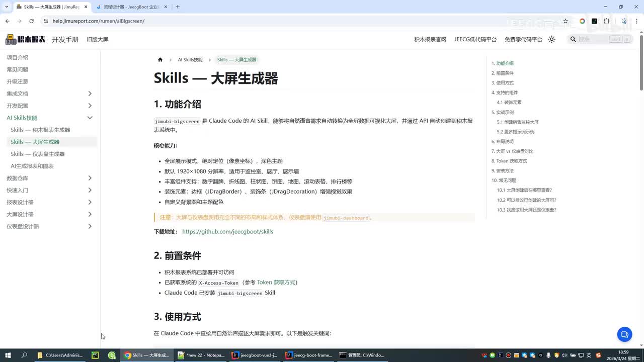
Task: Open Windows taskbar search
Action: [x=24, y=355]
